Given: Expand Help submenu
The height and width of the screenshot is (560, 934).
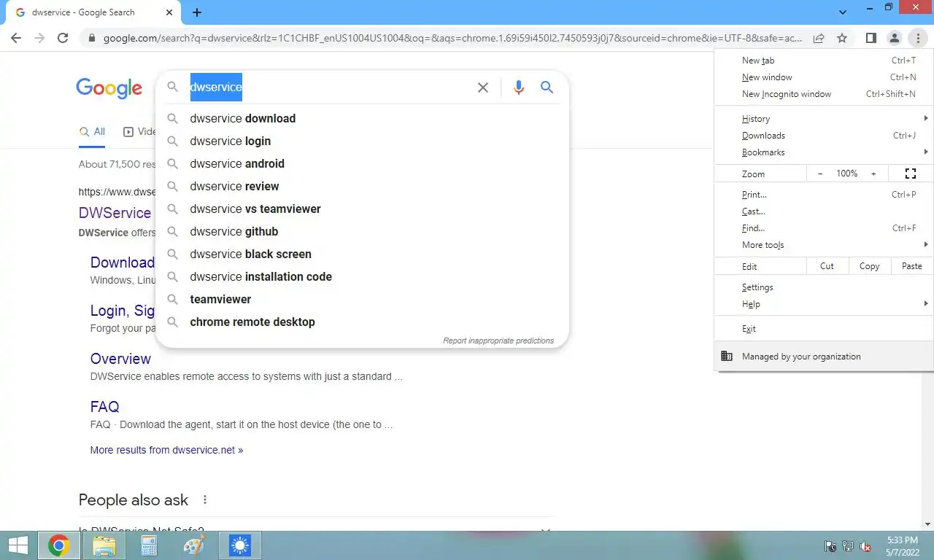Looking at the screenshot, I should point(824,304).
